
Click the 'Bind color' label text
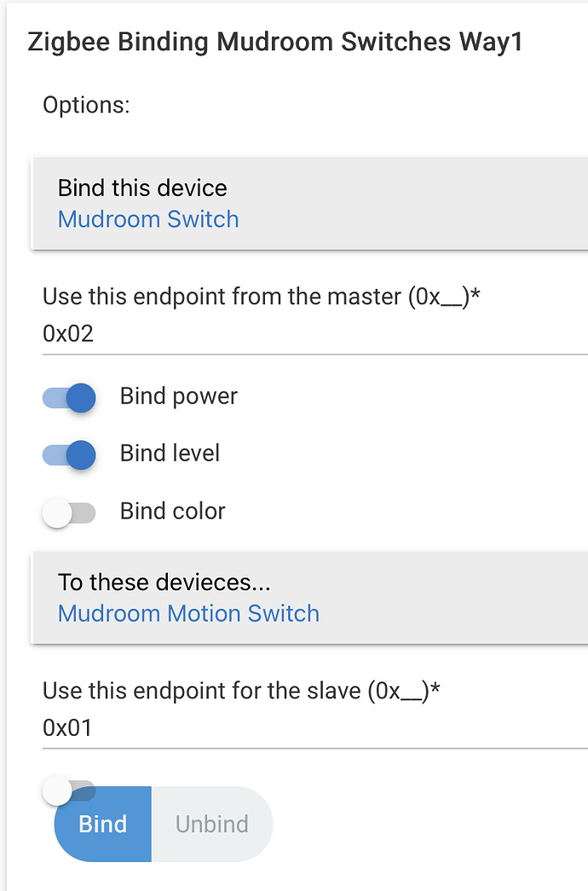[x=172, y=512]
